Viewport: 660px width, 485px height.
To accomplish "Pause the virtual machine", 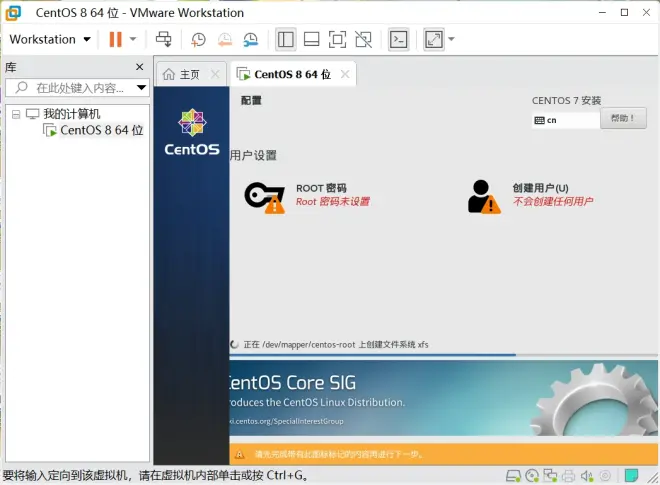I will click(x=115, y=39).
